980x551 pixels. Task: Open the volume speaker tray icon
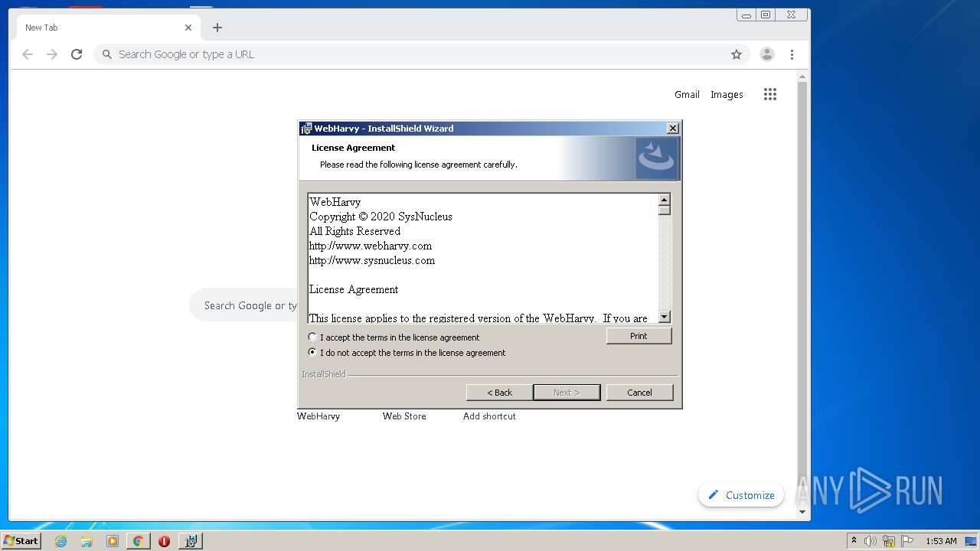871,541
